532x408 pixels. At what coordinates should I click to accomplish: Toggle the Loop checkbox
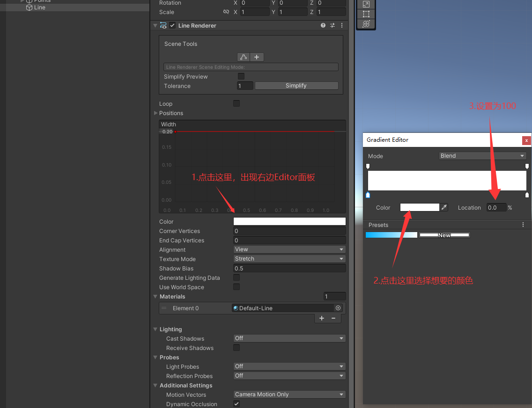(236, 103)
